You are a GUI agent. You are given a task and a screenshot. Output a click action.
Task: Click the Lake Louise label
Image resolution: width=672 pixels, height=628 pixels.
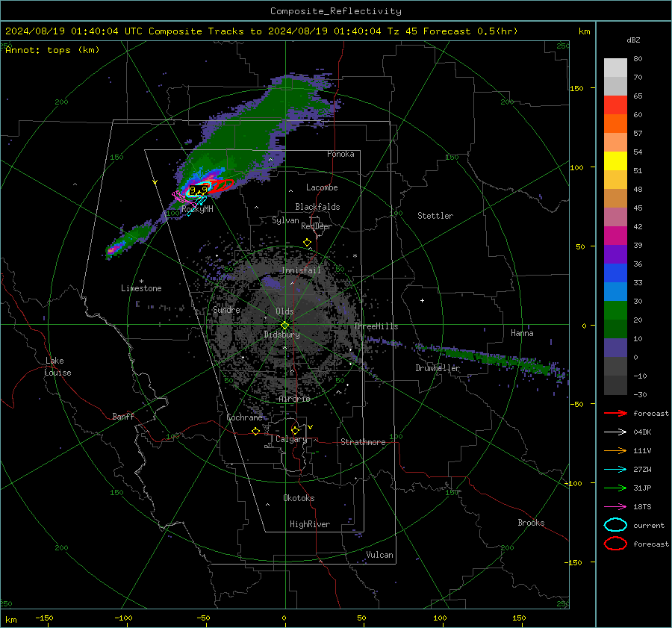57,367
